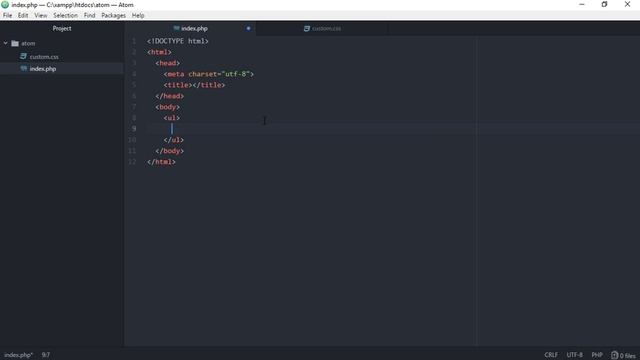The image size is (640, 360).
Task: Click line number 1 in the gutter
Action: [134, 41]
